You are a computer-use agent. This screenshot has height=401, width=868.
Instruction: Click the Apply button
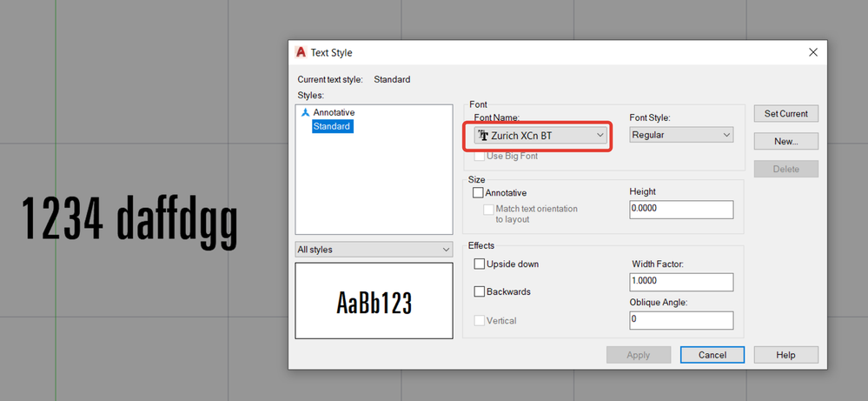[639, 355]
